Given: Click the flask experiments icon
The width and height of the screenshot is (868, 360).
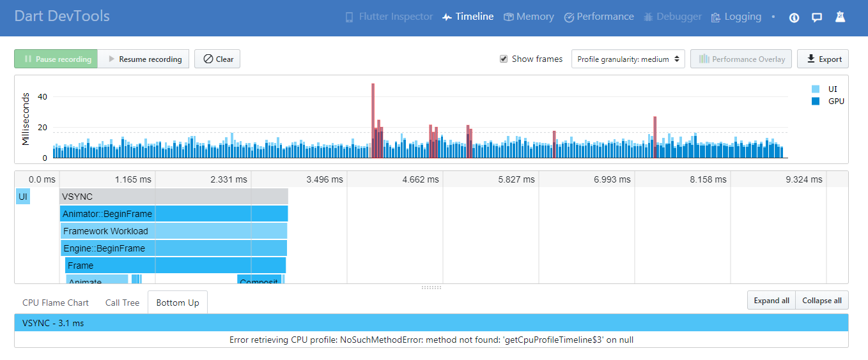Looking at the screenshot, I should (840, 17).
